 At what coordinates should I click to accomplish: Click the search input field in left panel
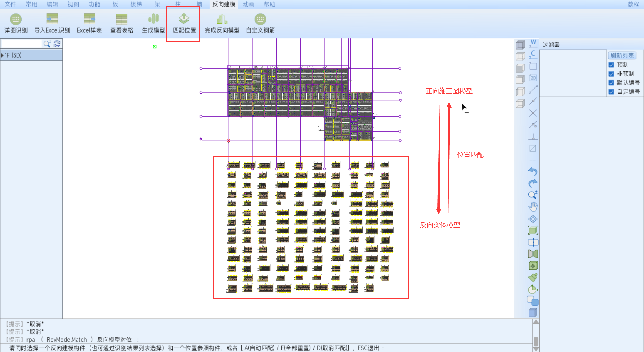click(x=21, y=44)
